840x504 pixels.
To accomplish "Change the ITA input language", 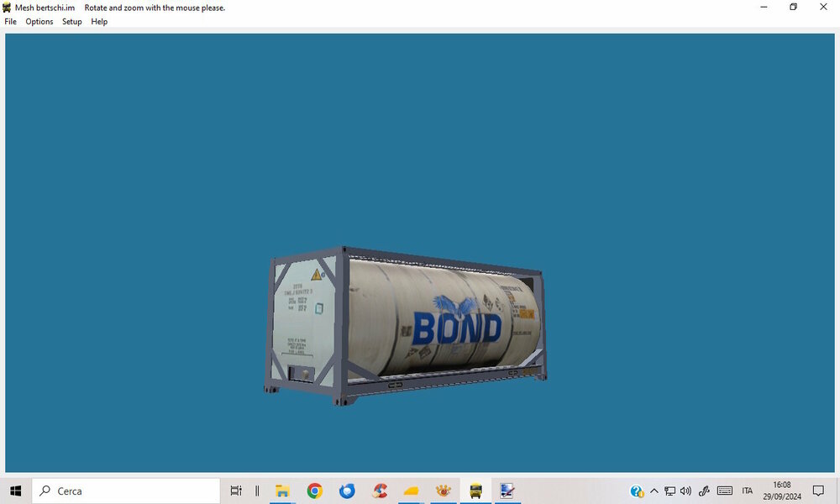I will pos(748,491).
